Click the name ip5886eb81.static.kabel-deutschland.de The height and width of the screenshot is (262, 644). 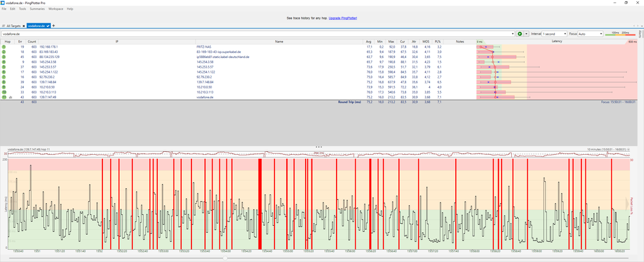tap(223, 57)
